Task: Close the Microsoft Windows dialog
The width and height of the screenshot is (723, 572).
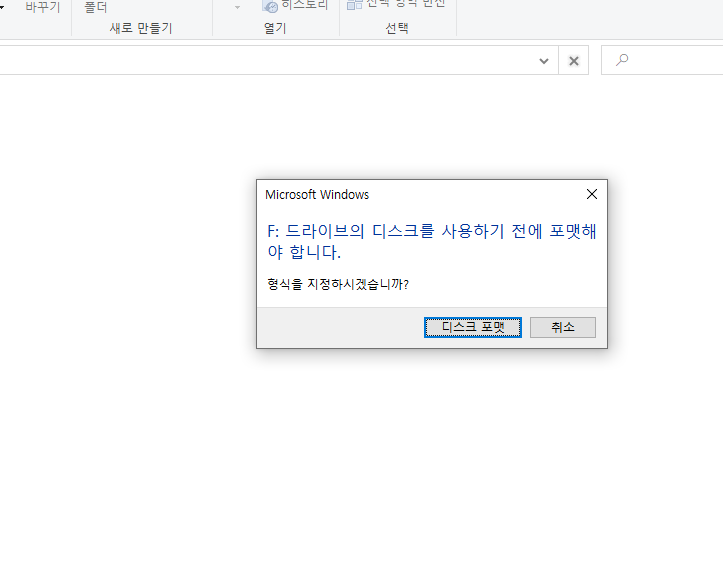Action: [x=592, y=195]
